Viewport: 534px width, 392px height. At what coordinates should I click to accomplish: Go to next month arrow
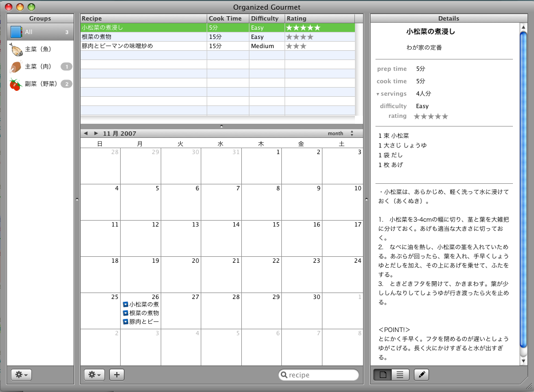coord(96,133)
